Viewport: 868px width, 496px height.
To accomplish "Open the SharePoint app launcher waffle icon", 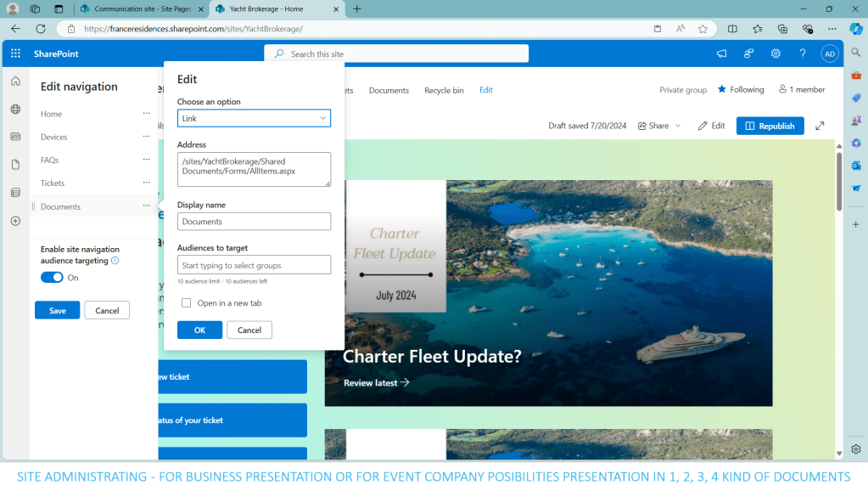I will coord(15,54).
